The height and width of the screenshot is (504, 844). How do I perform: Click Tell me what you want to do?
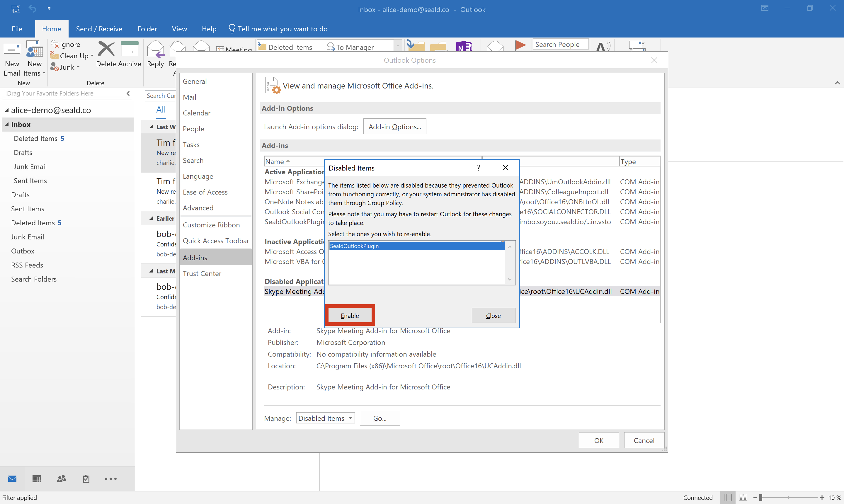tap(278, 29)
